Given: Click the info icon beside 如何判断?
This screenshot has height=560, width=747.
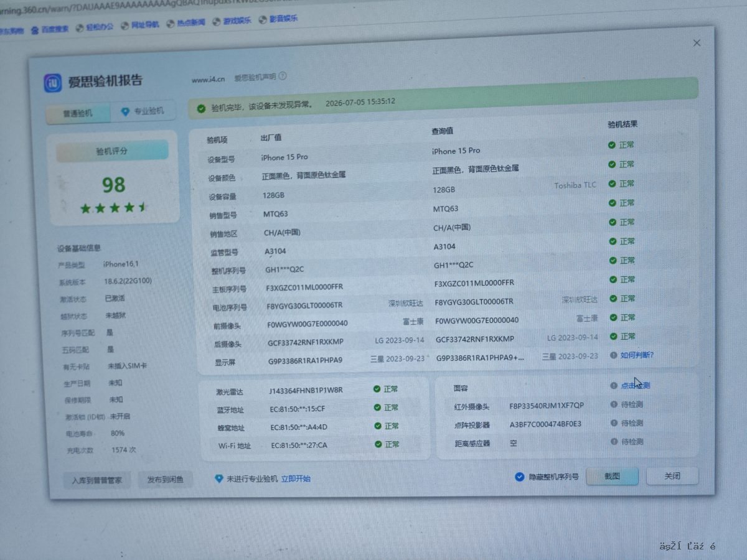Looking at the screenshot, I should coord(613,355).
